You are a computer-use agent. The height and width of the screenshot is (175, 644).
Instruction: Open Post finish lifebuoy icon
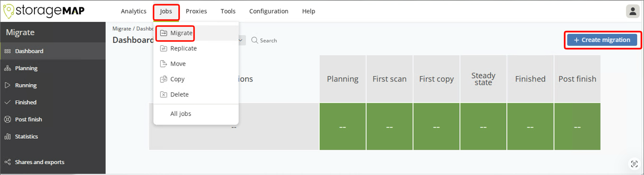(x=7, y=120)
